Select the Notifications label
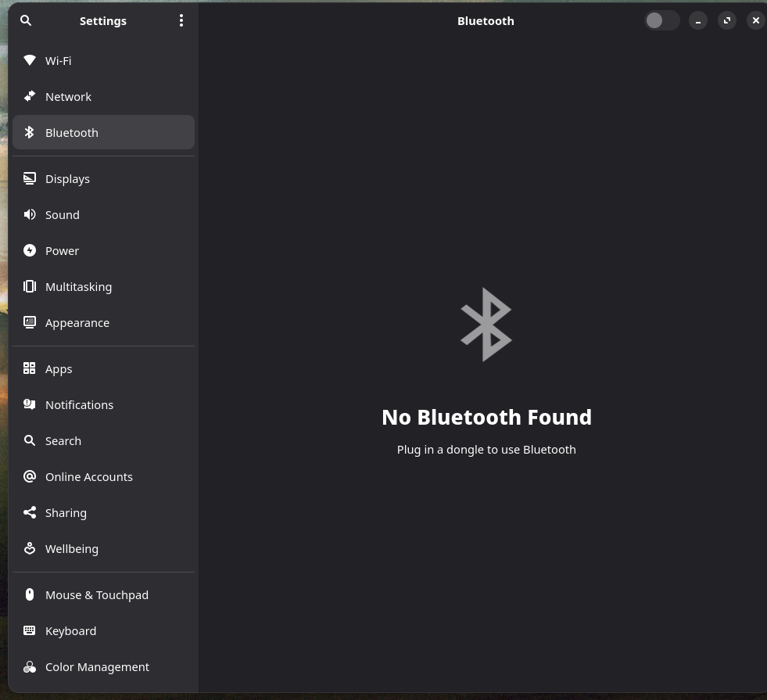 pyautogui.click(x=79, y=405)
